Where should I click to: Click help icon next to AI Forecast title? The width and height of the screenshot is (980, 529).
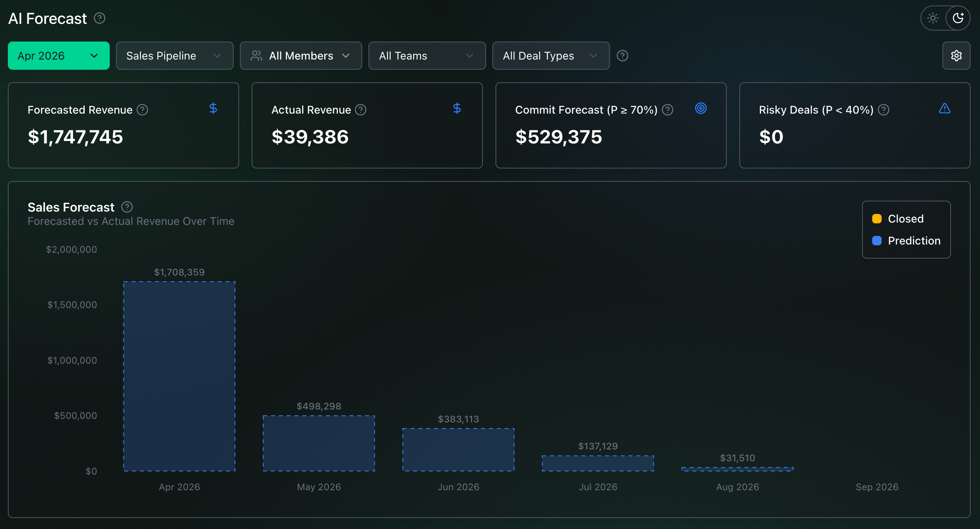point(100,18)
